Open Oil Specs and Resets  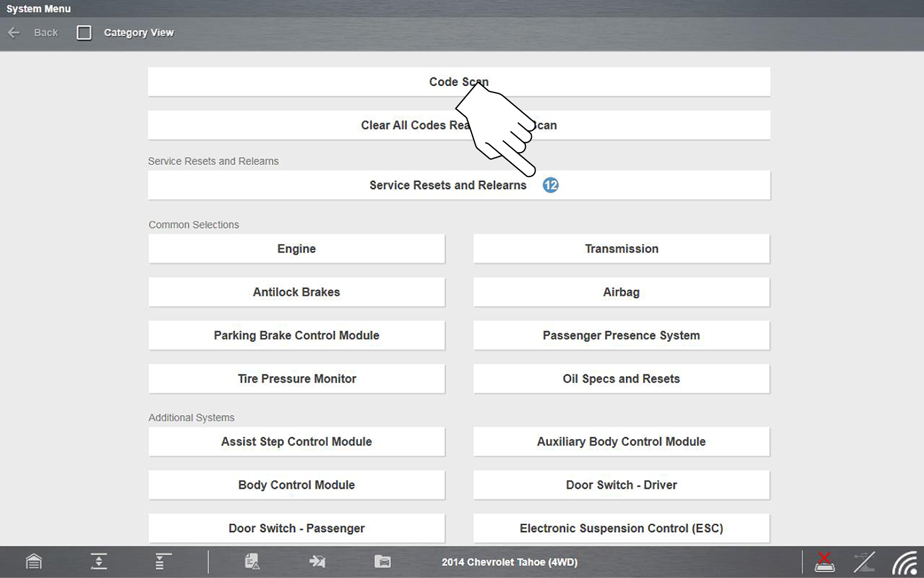point(621,379)
